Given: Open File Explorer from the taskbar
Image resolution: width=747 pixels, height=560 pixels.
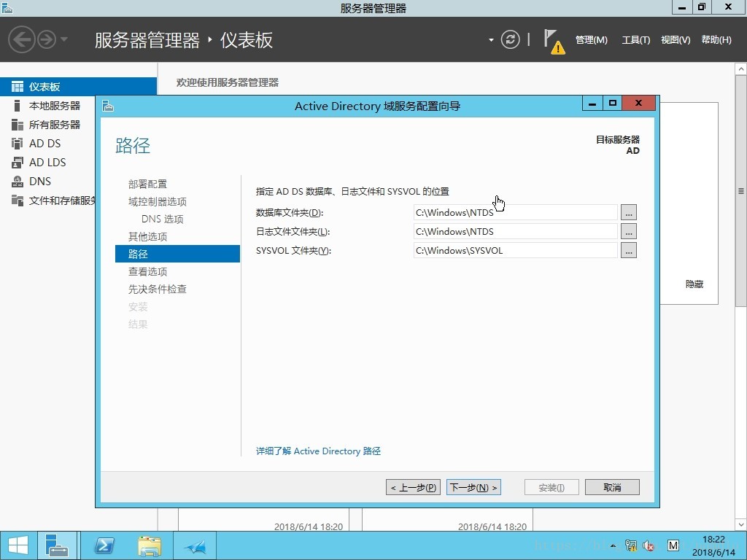Looking at the screenshot, I should pos(150,545).
